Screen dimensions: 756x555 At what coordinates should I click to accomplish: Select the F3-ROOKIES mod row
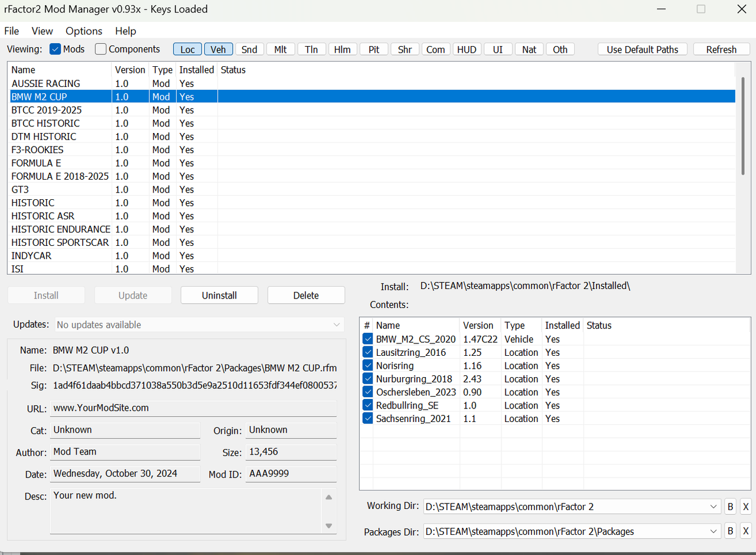coord(372,150)
